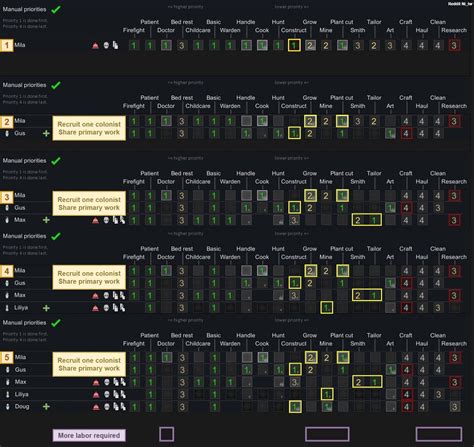
Task: Click Lilya's copy priorities icon in four-colonist panel
Action: [x=115, y=308]
